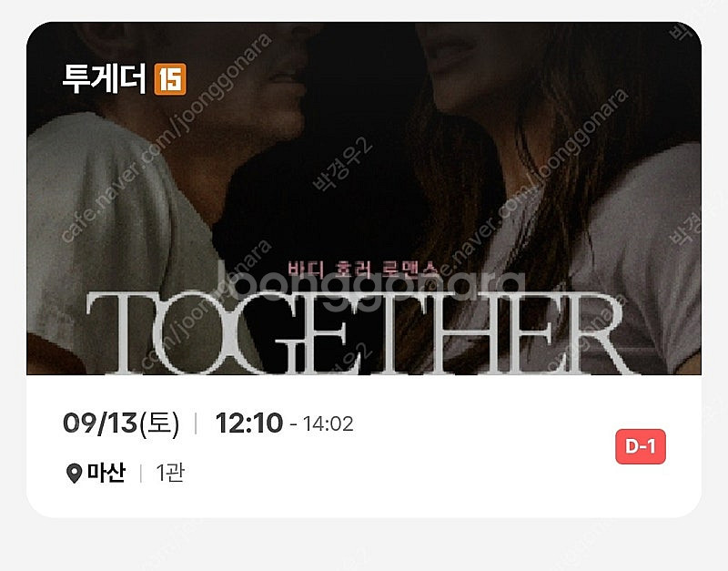Tap the 12:10 start time

(248, 423)
